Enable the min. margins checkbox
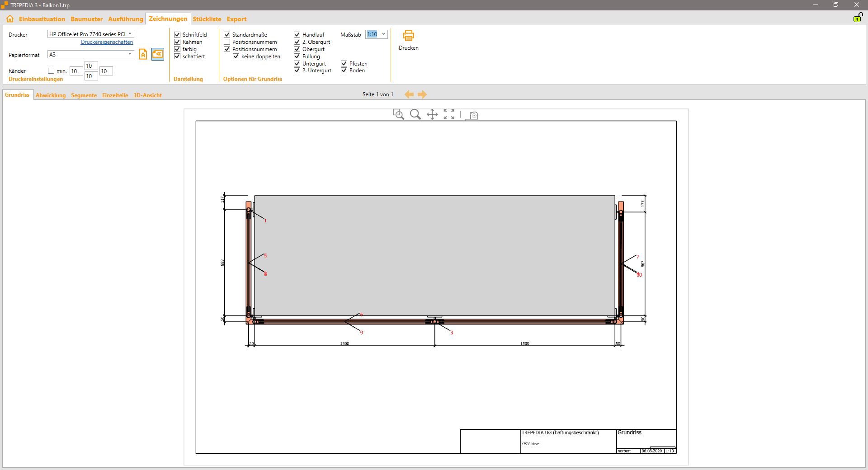 [51, 71]
